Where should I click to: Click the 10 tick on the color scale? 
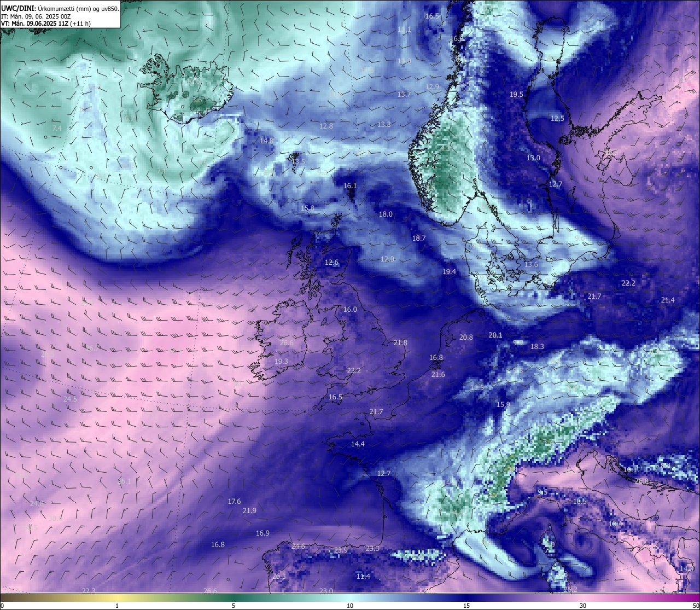(350, 606)
